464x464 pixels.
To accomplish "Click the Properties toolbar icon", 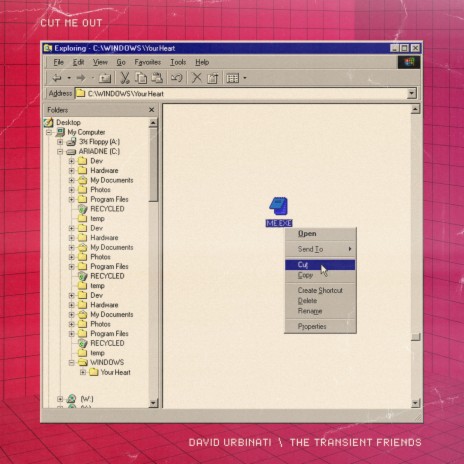I will 213,78.
